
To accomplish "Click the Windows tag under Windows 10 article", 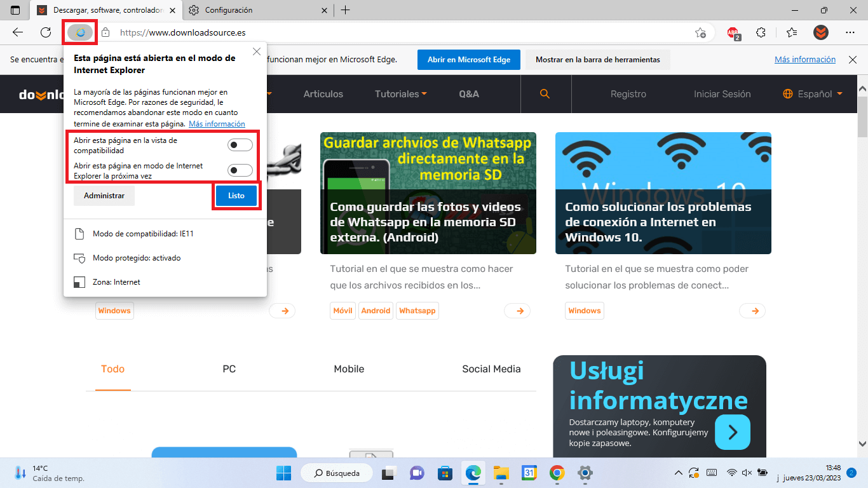I will 585,311.
